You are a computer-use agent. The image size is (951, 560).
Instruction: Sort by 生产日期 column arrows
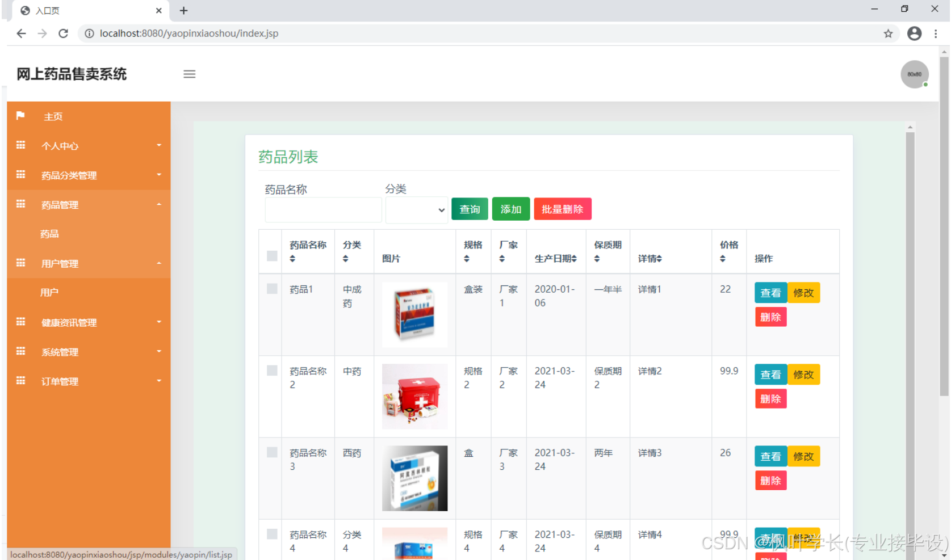coord(574,259)
